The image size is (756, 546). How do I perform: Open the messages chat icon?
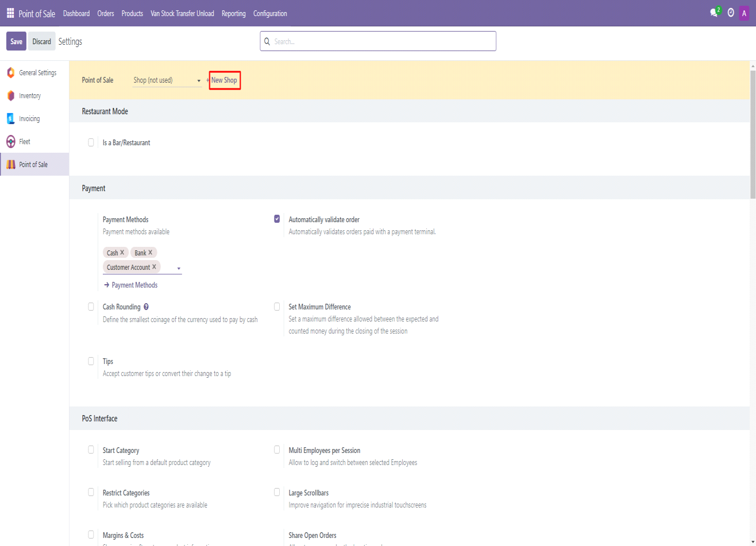click(714, 13)
